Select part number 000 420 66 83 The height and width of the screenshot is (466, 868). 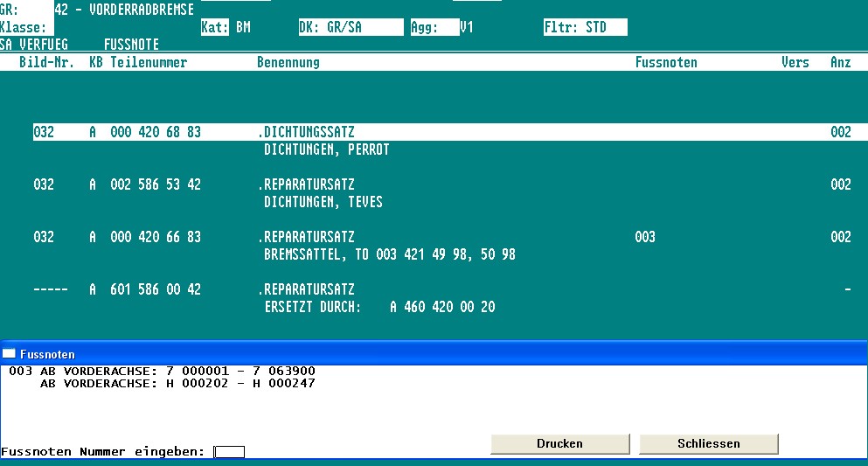156,237
